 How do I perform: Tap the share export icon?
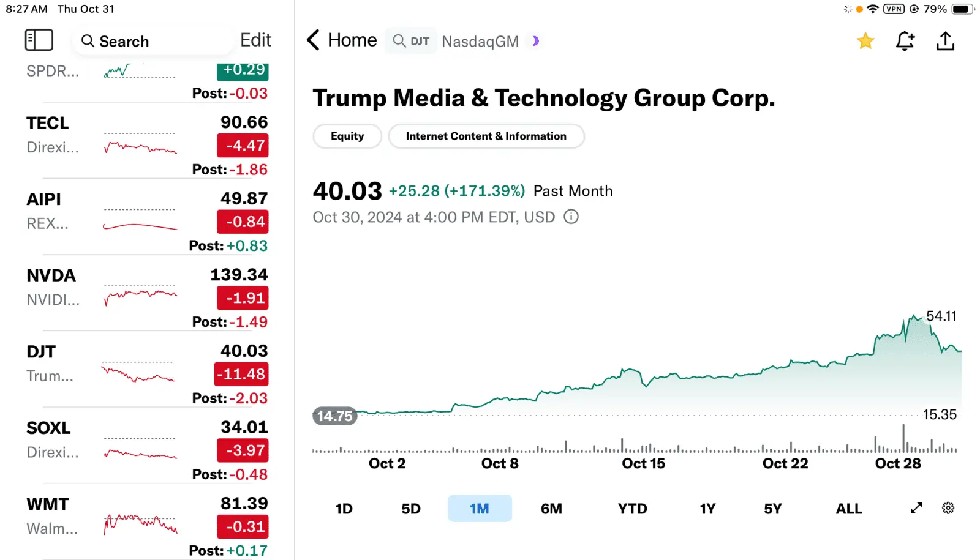click(x=945, y=41)
